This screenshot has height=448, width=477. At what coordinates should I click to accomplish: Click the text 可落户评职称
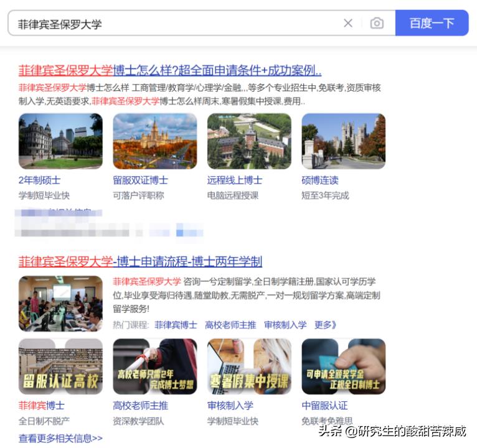tap(138, 195)
